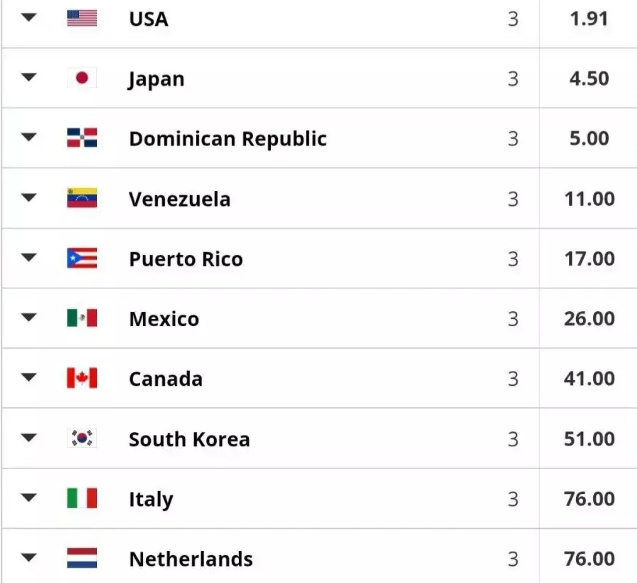Click the Canada flag icon

[82, 378]
